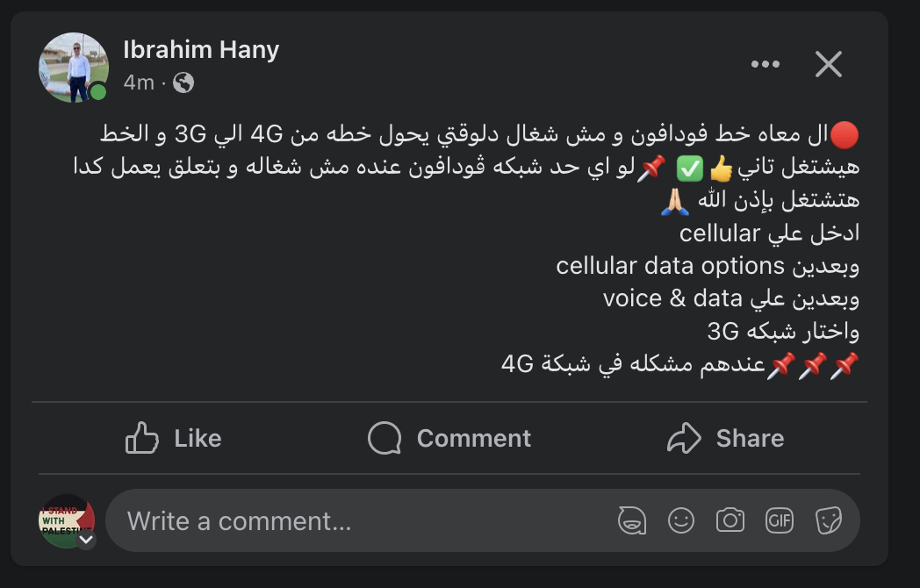Click the globe public audience icon

pos(183,82)
